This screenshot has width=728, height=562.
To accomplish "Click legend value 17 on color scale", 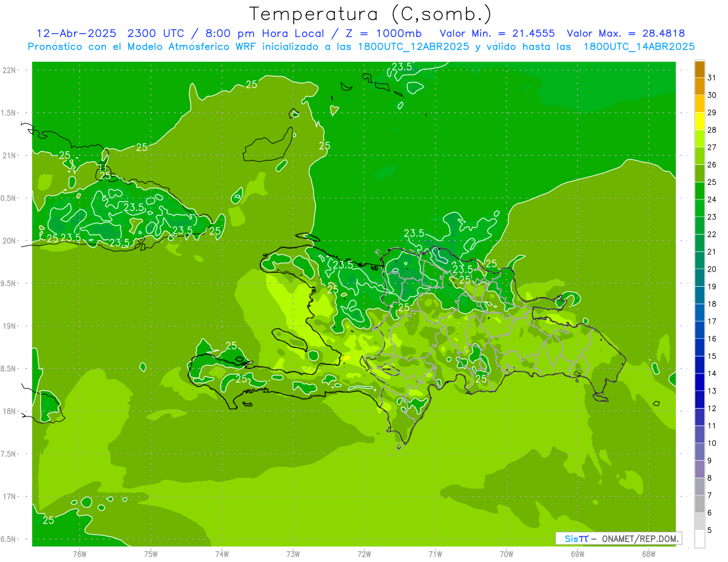I will [x=712, y=321].
